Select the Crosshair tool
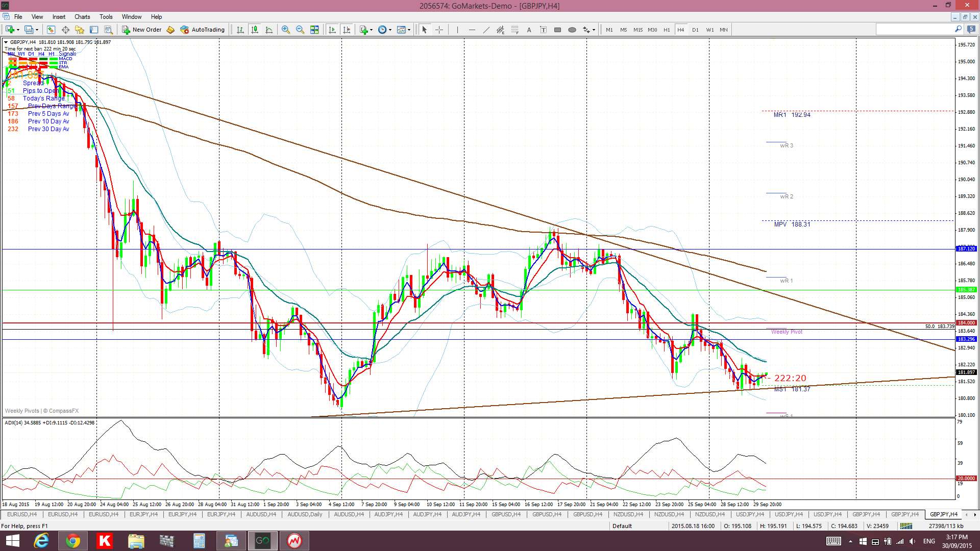The image size is (980, 551). point(439,30)
